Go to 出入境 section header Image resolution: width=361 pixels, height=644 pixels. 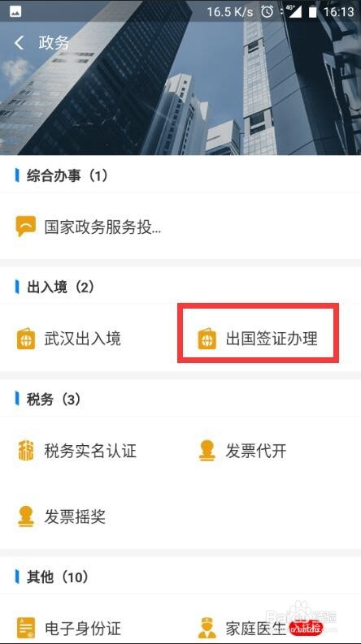coord(60,287)
